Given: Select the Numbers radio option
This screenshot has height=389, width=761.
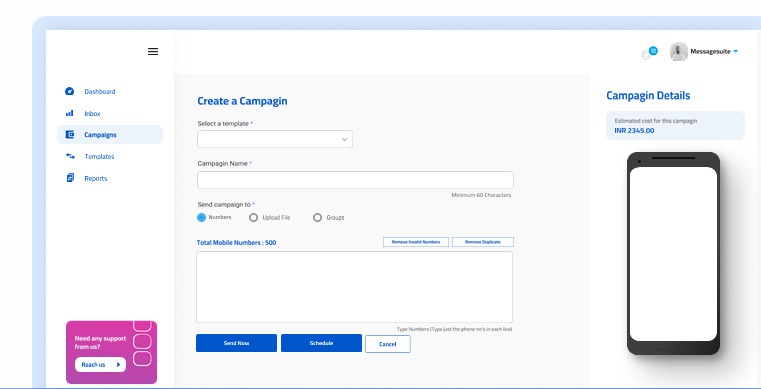Looking at the screenshot, I should (201, 217).
